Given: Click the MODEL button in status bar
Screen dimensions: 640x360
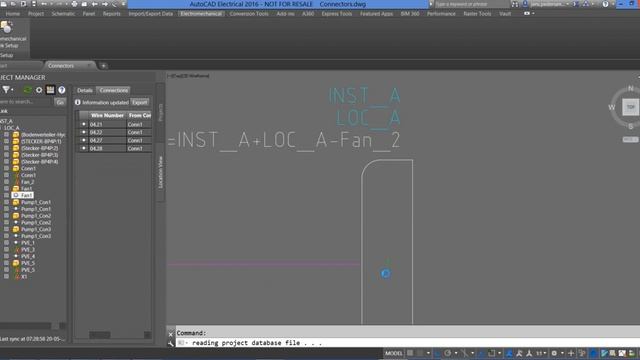Looking at the screenshot, I should pyautogui.click(x=393, y=353).
